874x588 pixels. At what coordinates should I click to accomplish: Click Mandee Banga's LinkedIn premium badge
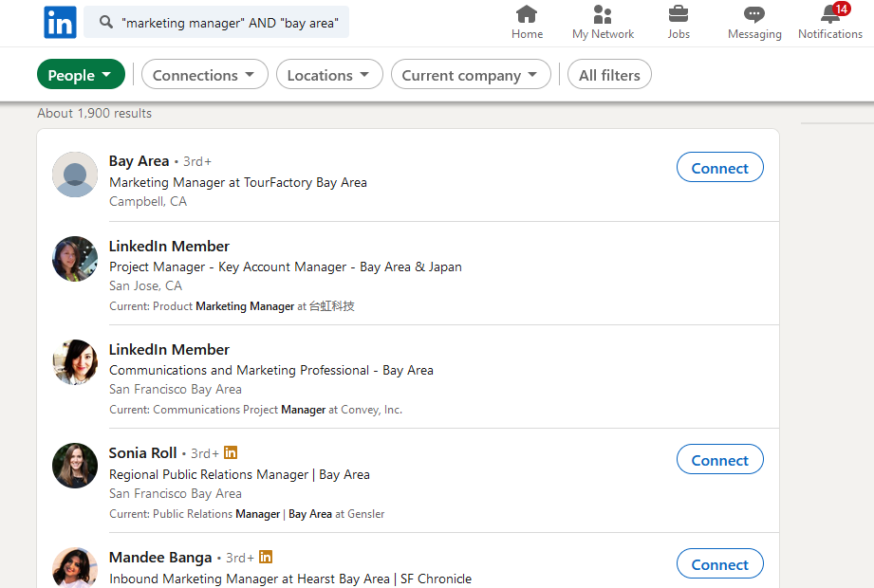coord(266,557)
